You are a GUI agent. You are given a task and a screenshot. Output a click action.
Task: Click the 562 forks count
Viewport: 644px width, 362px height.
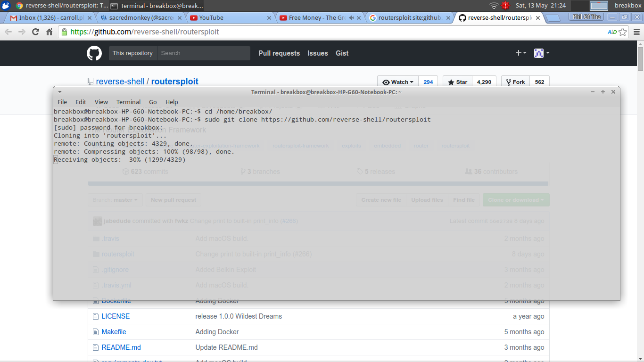pos(540,82)
